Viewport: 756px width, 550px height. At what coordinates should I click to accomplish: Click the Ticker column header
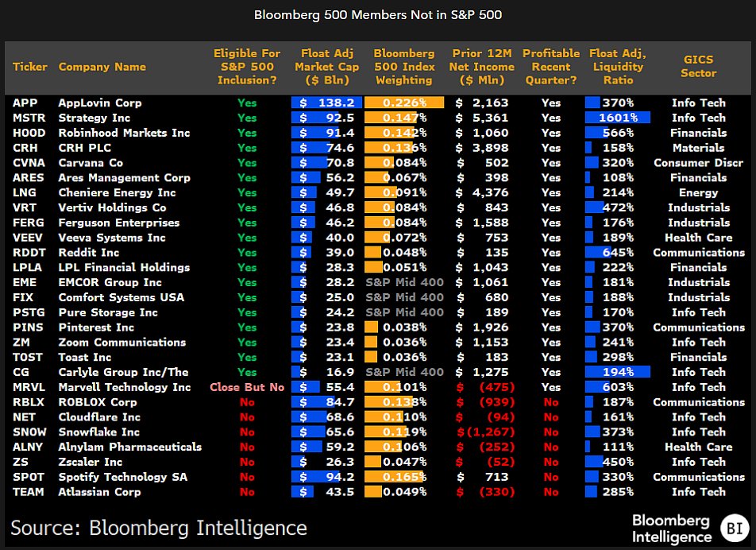pos(30,67)
